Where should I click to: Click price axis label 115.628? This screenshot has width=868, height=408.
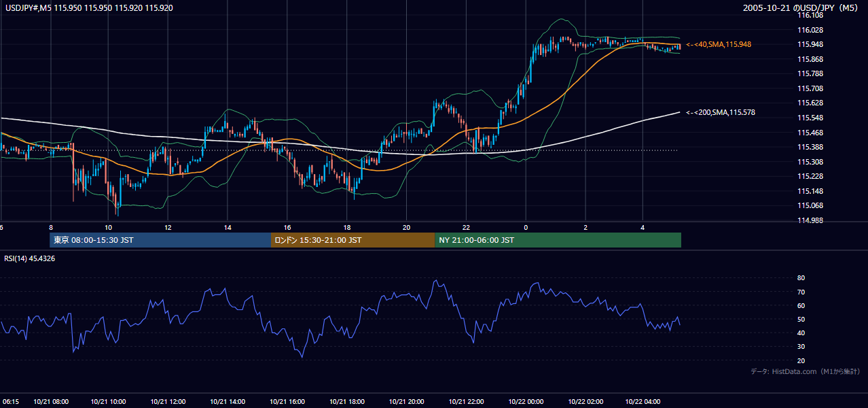[x=810, y=103]
